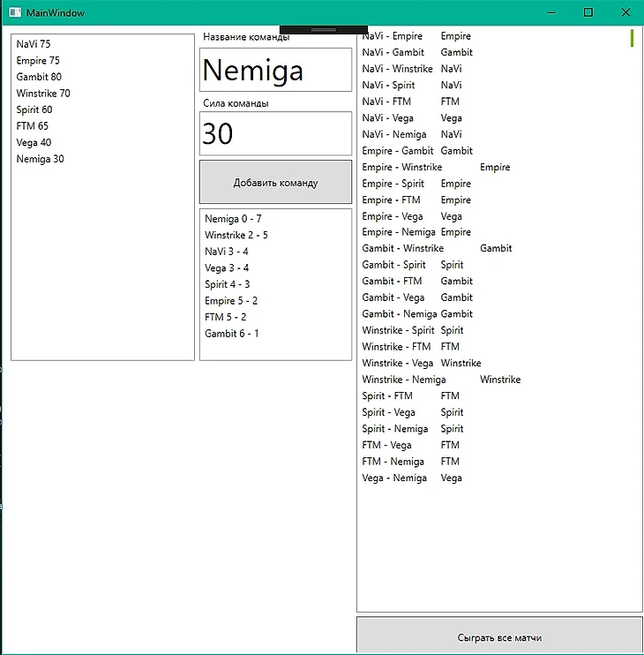Maximize the MainWindow window
The height and width of the screenshot is (655, 644).
[588, 12]
